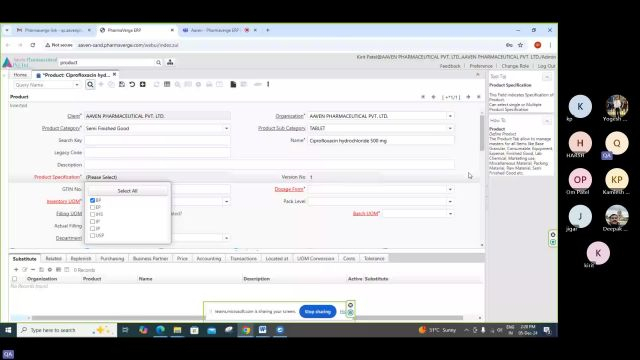Open the vertical dots more menu in toolbar
This screenshot has height=360, width=640.
coord(268,84)
